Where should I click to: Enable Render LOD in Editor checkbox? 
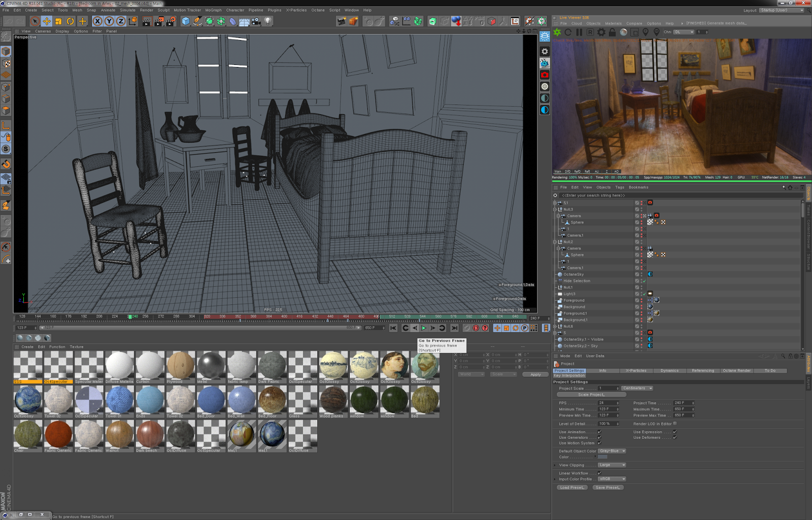tap(675, 424)
